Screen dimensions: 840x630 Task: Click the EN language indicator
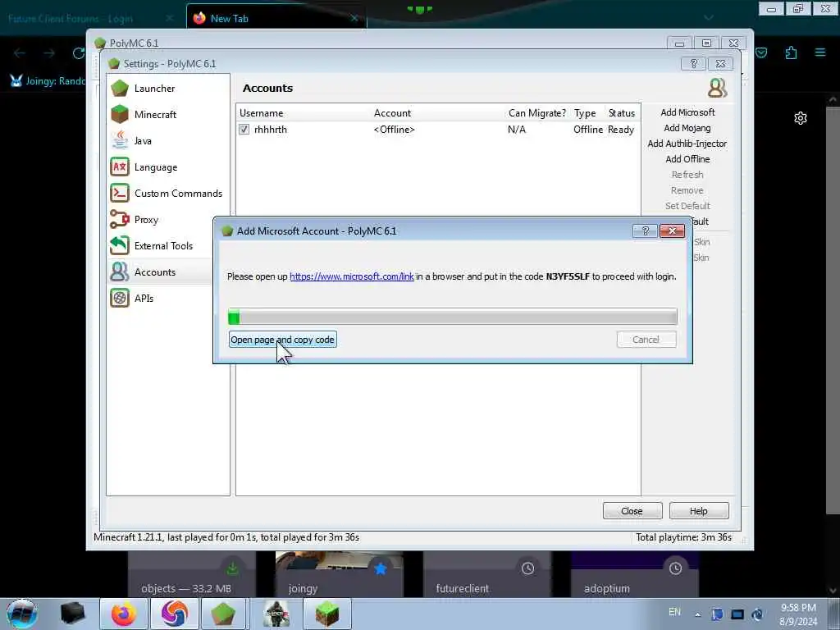pyautogui.click(x=674, y=612)
